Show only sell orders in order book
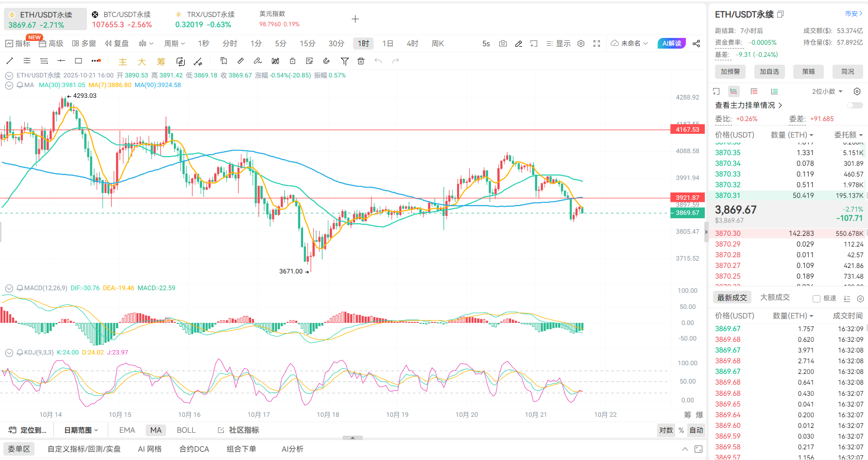This screenshot has height=460, width=868. [754, 91]
